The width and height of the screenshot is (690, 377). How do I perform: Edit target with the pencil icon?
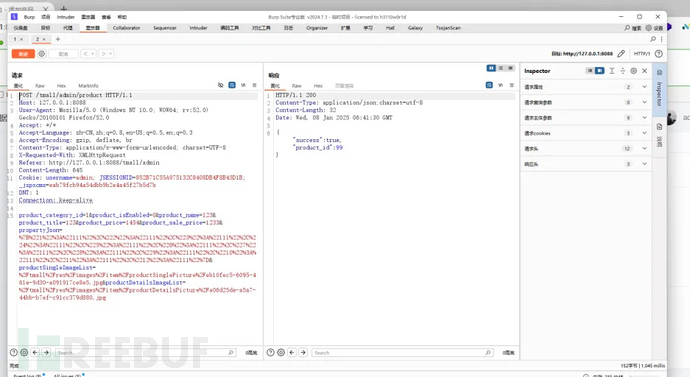[621, 54]
